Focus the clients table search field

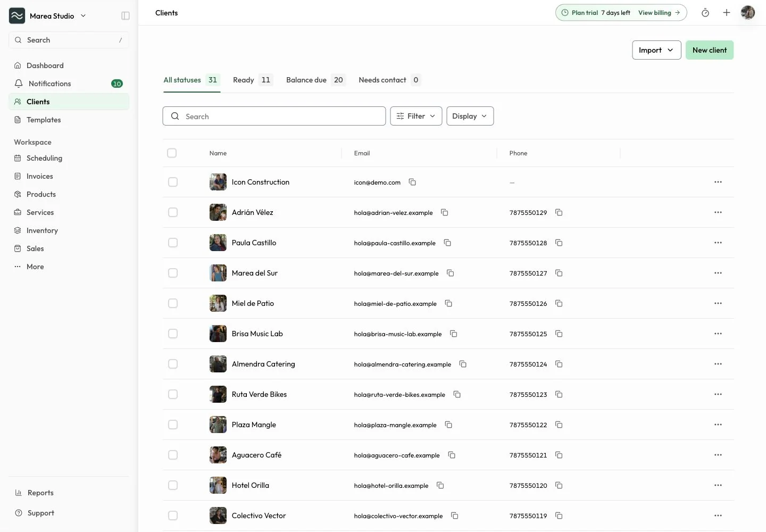click(x=274, y=116)
